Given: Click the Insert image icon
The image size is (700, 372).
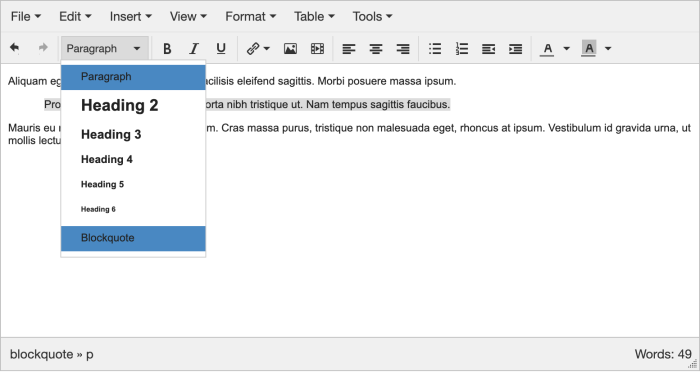Looking at the screenshot, I should click(x=290, y=48).
